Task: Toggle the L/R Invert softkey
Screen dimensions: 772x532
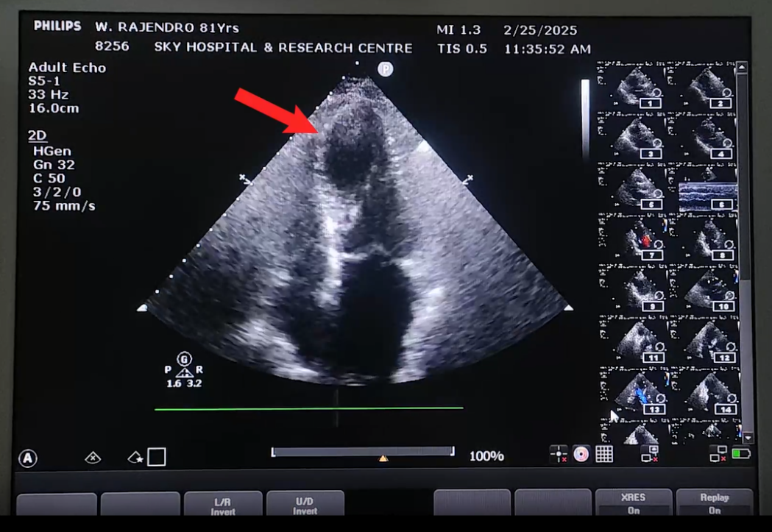Action: [223, 504]
